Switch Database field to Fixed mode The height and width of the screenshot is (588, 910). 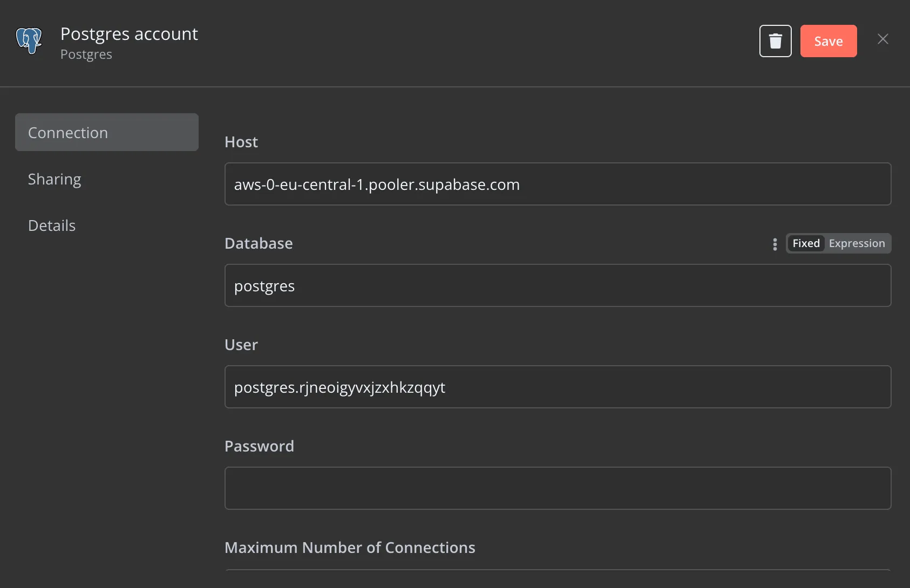(805, 243)
